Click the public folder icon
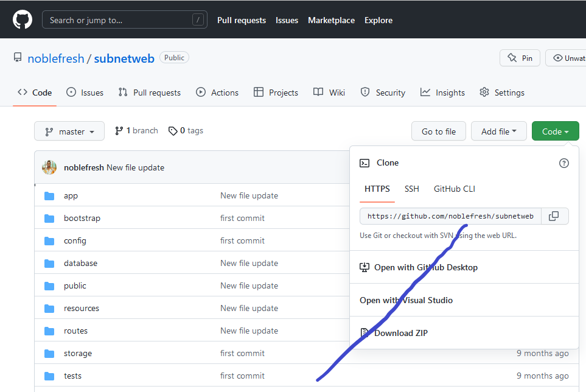Viewport: 586px width, 392px height. point(49,286)
